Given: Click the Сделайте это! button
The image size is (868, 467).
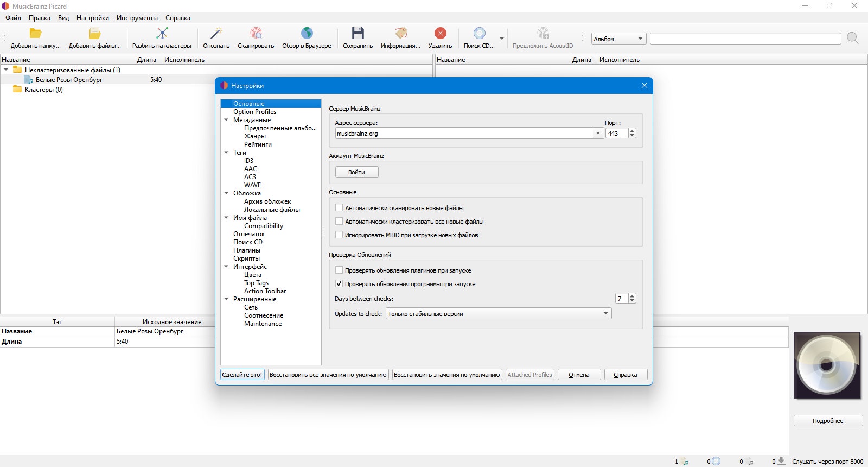Looking at the screenshot, I should tap(242, 375).
